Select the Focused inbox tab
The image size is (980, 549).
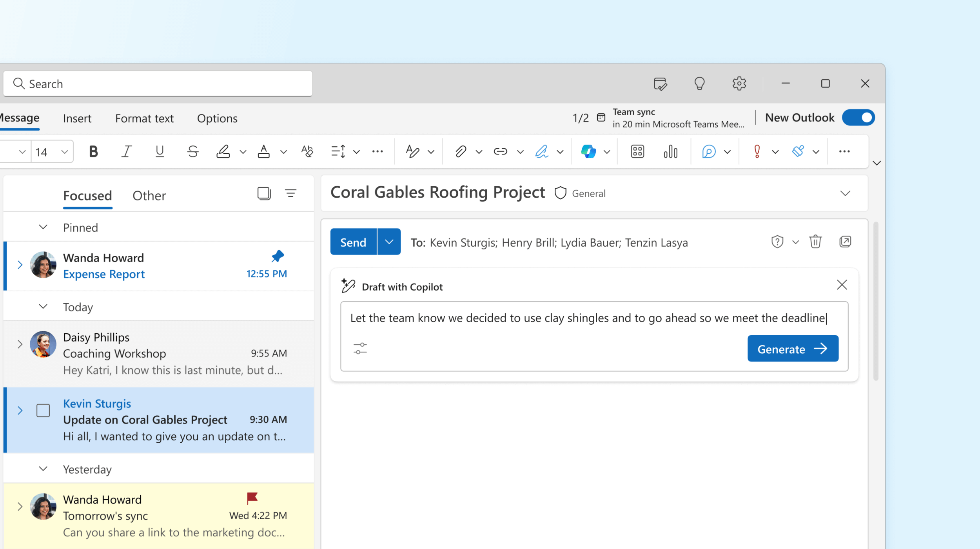(87, 195)
